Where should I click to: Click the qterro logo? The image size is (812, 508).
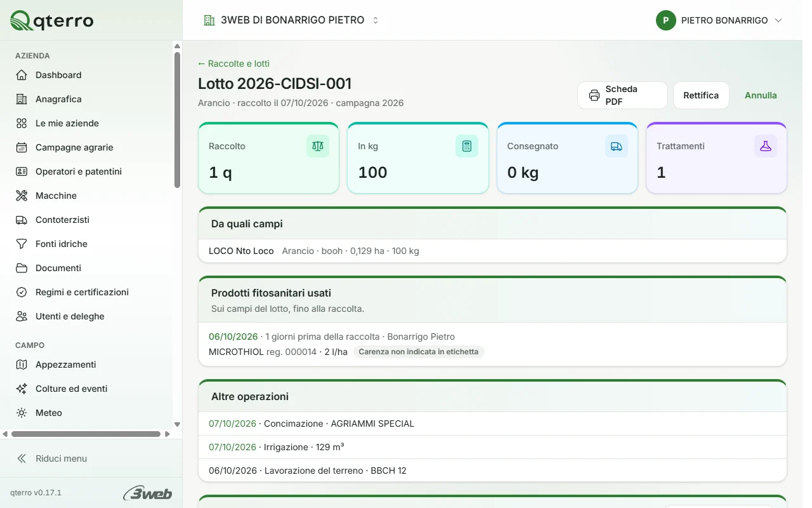click(52, 20)
